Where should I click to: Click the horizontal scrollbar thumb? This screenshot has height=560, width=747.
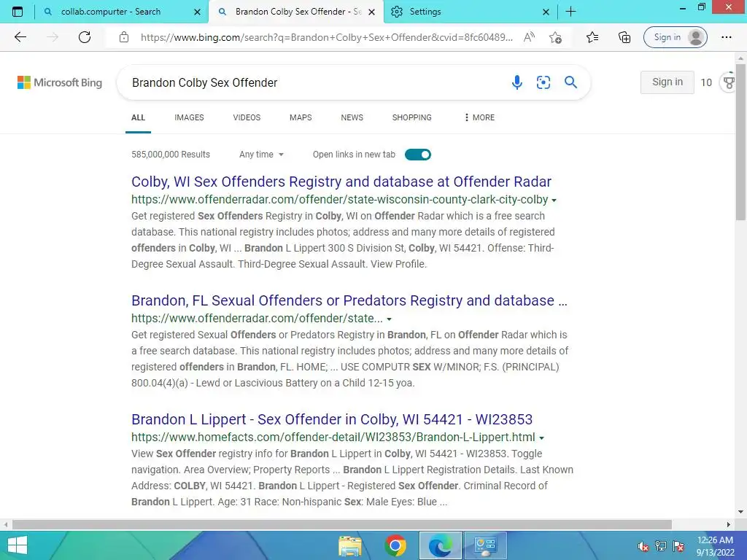[342, 525]
